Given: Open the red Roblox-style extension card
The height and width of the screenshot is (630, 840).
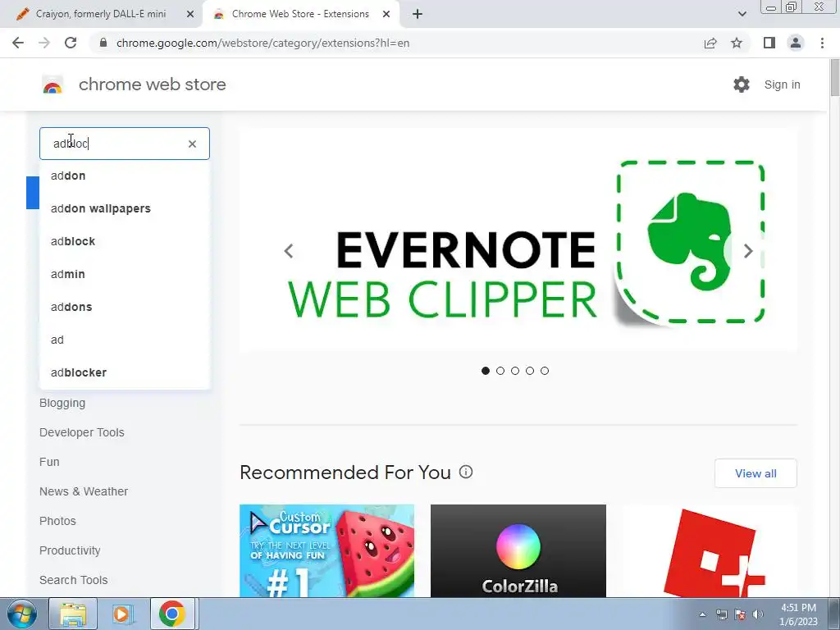Looking at the screenshot, I should tap(710, 550).
